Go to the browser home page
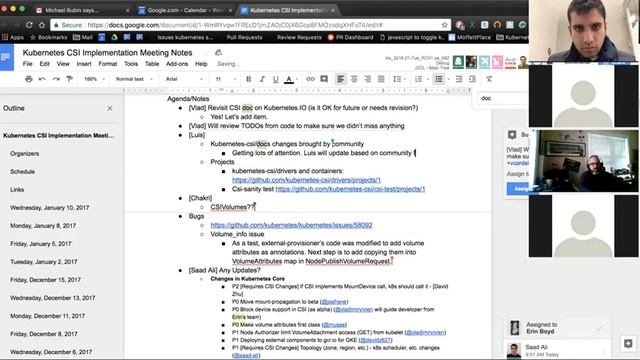This screenshot has width=640, height=360. 42,25
